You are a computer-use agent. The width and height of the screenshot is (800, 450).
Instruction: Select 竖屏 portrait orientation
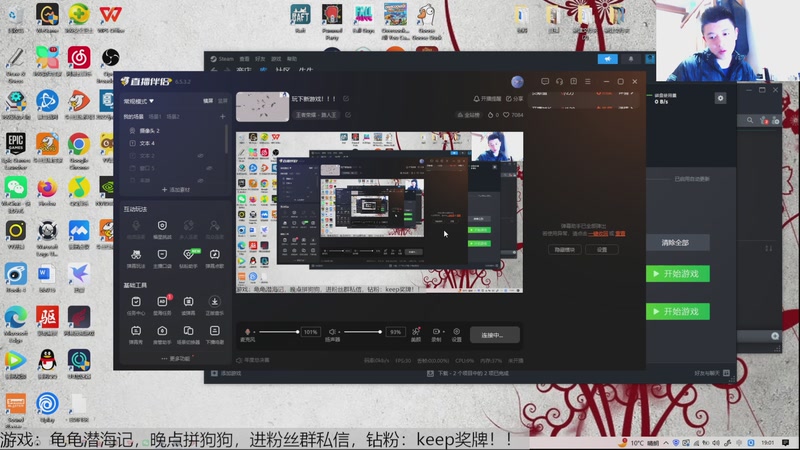point(222,101)
